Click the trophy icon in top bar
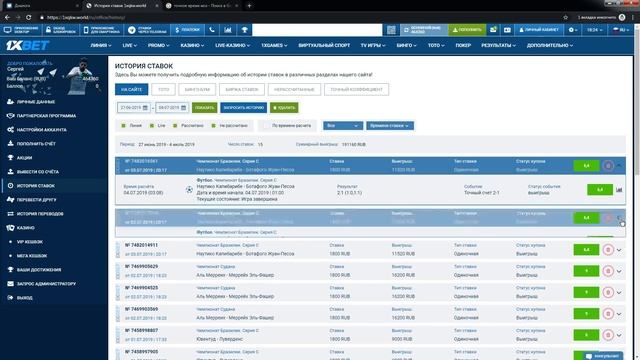This screenshot has height=360, width=640. tap(244, 30)
